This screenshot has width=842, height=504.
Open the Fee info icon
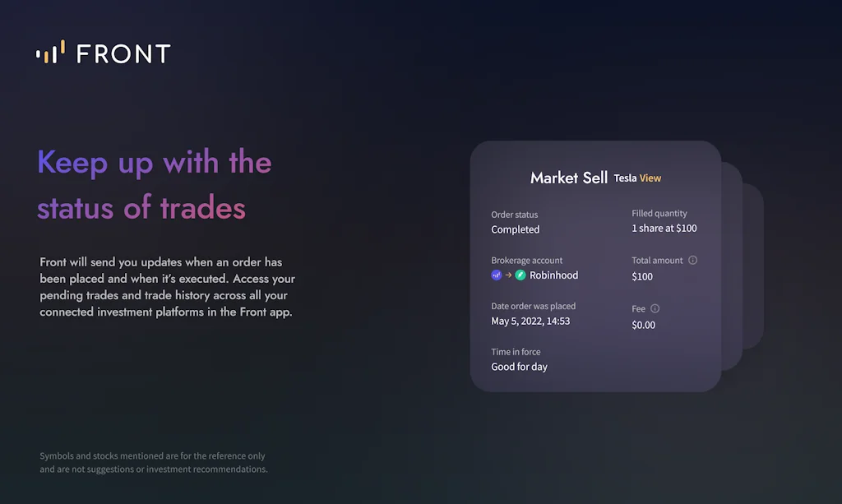[x=656, y=308]
